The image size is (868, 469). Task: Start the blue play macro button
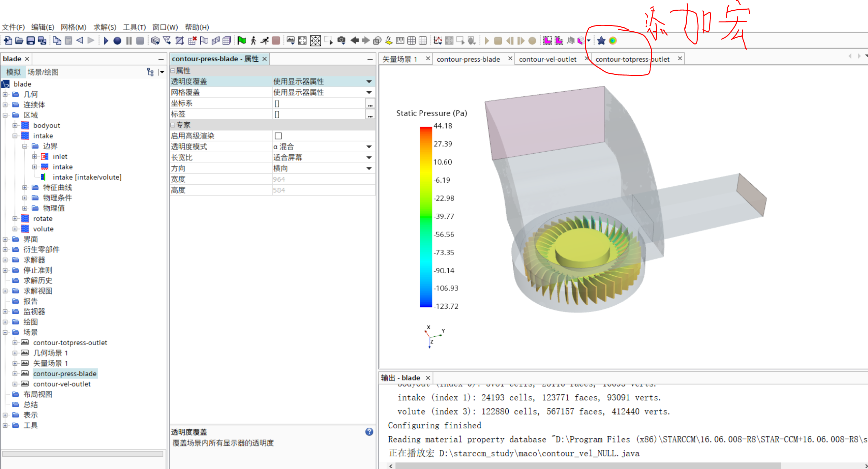(x=106, y=41)
